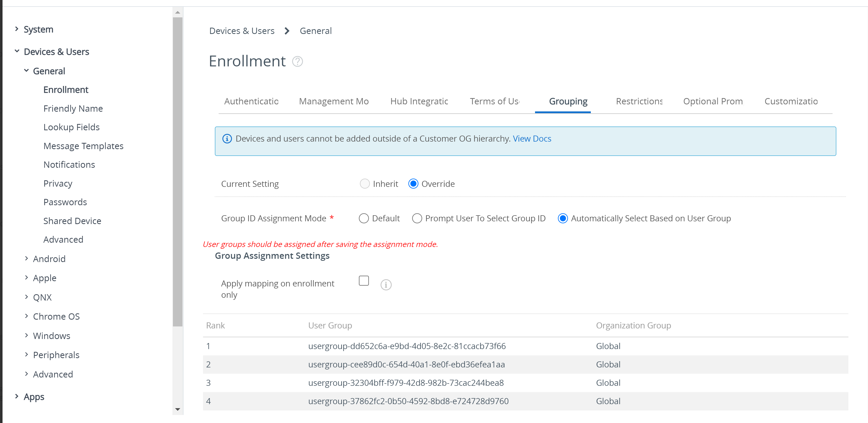Click the sidebar vertical scrollbar thumb

178,171
